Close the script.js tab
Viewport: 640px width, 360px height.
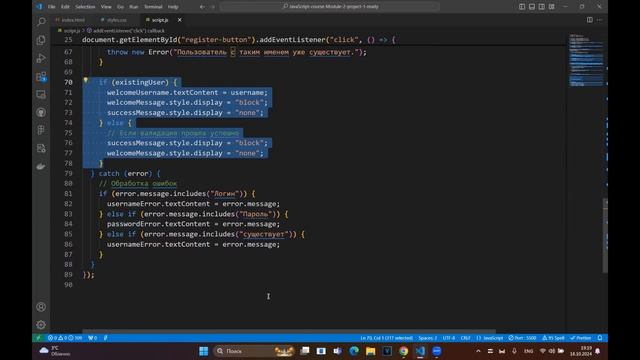[x=180, y=20]
